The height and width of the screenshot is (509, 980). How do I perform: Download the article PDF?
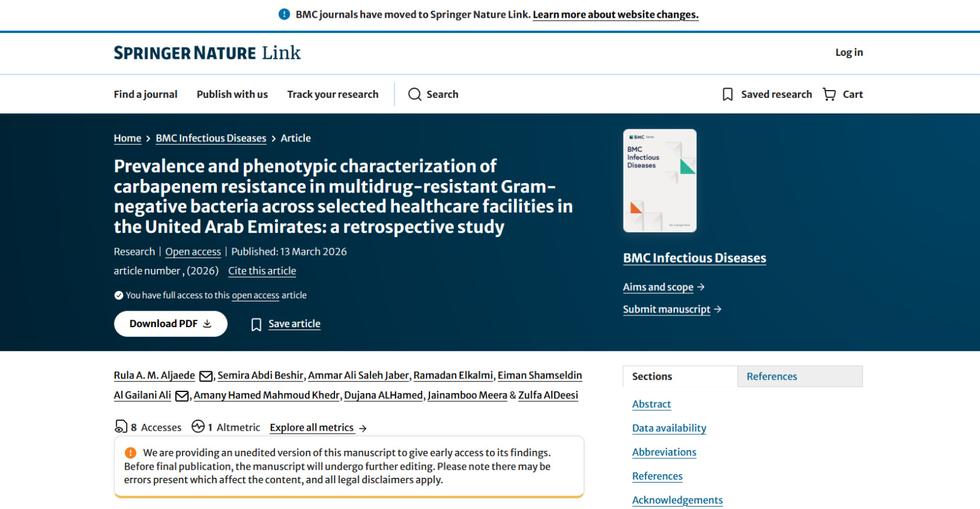170,324
